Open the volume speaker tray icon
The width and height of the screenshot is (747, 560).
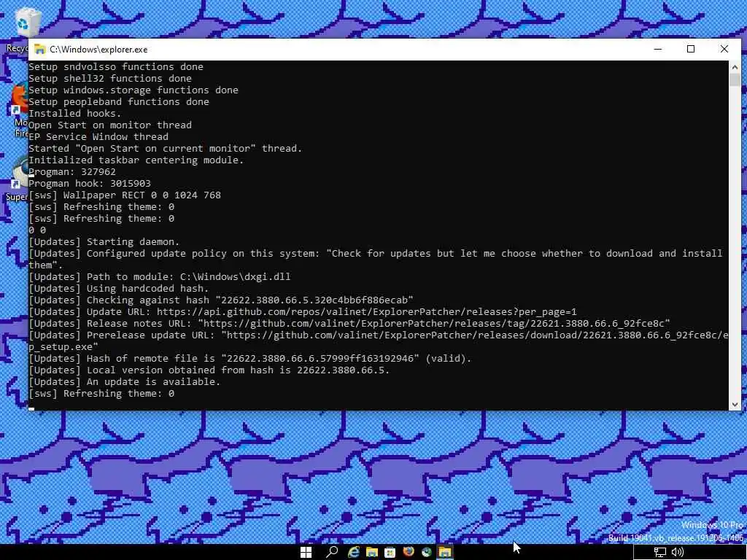click(x=678, y=552)
